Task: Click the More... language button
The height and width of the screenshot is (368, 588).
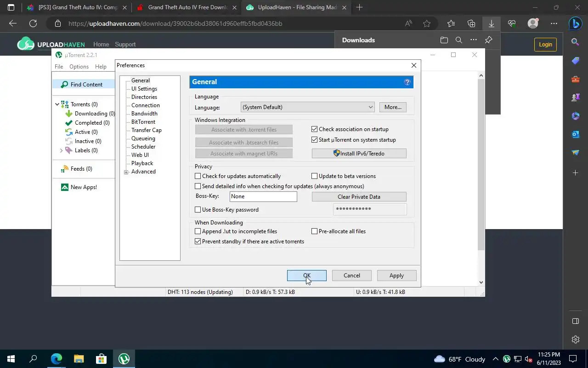Action: [393, 107]
